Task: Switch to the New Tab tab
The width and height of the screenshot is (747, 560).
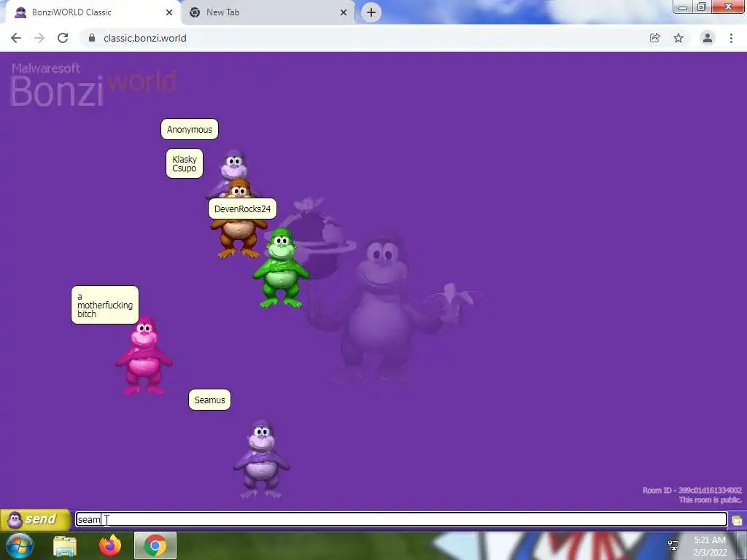Action: (x=268, y=12)
